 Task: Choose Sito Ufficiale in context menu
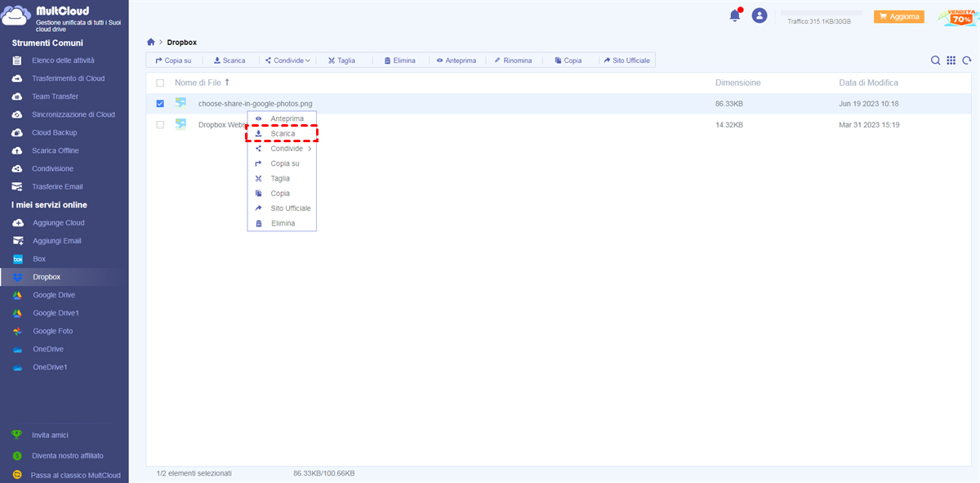282,208
